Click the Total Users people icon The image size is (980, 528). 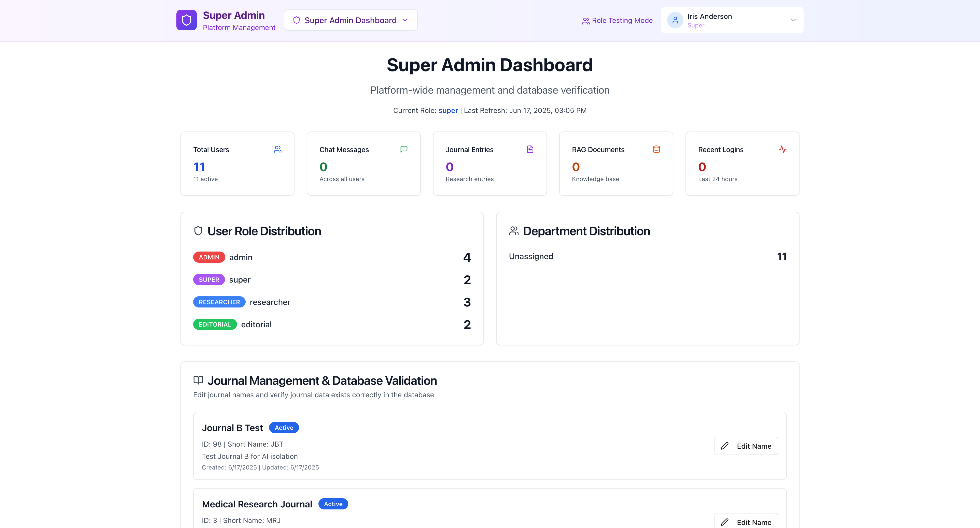coord(278,149)
